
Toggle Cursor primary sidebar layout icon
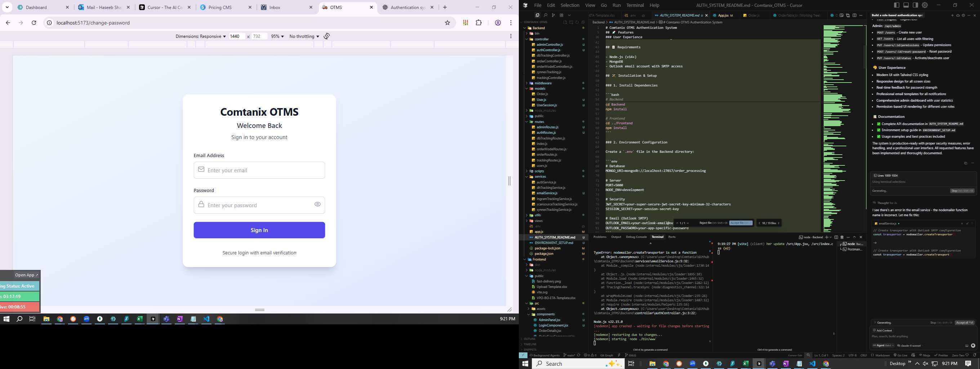(x=897, y=5)
